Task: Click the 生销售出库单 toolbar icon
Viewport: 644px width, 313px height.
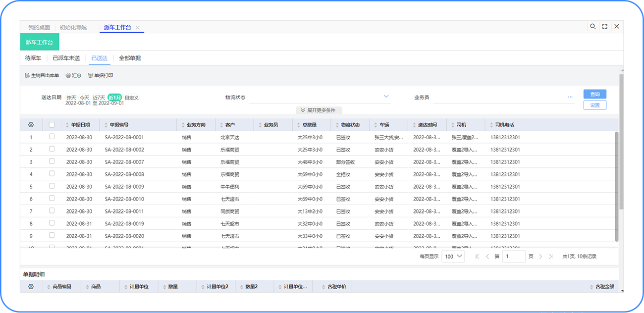Action: tap(27, 76)
